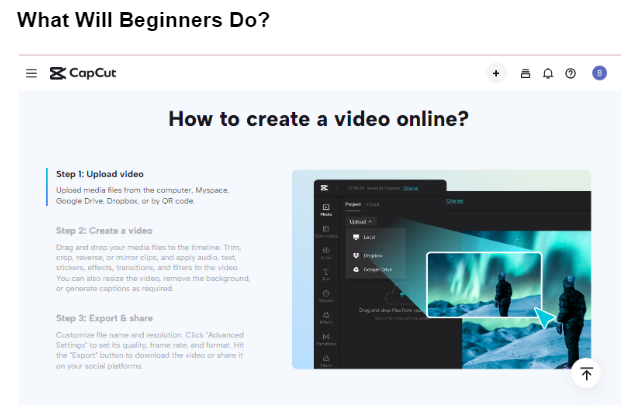Open the hamburger menu beside CapCut logo
Image resolution: width=635 pixels, height=415 pixels.
tap(31, 73)
